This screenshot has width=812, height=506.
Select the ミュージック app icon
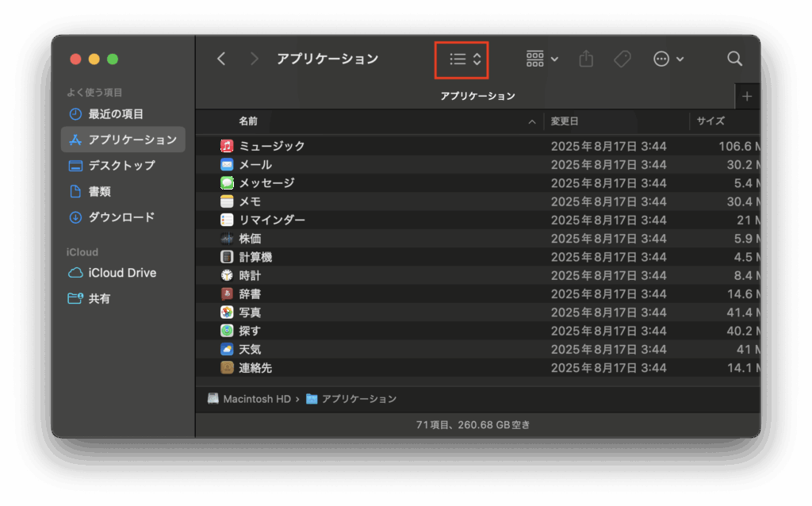tap(227, 146)
